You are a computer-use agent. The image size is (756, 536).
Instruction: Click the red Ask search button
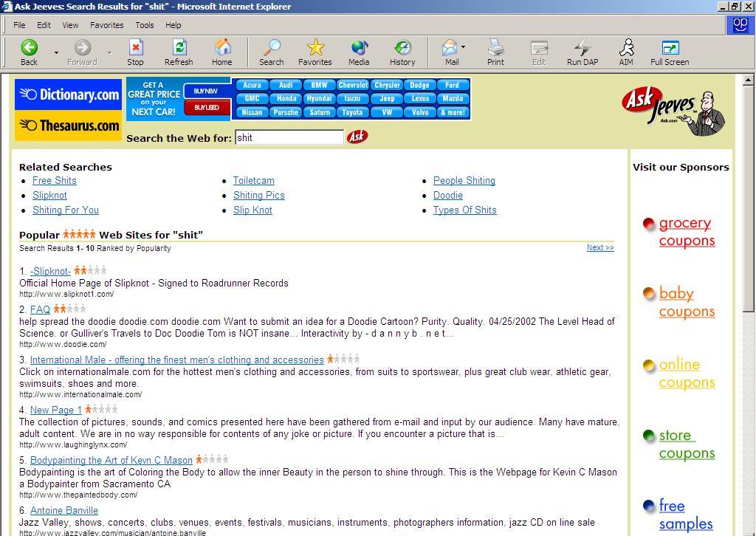[357, 137]
